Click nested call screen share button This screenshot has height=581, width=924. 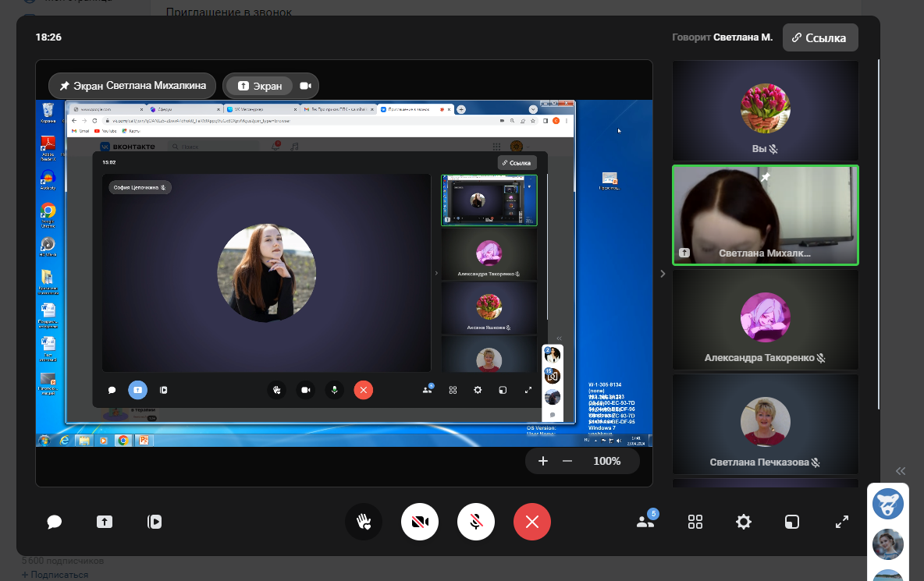[137, 390]
